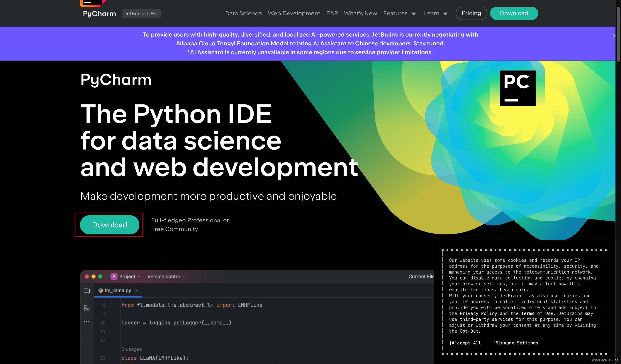Click the green maximize dot in IDE window
This screenshot has width=621, height=364.
100,276
